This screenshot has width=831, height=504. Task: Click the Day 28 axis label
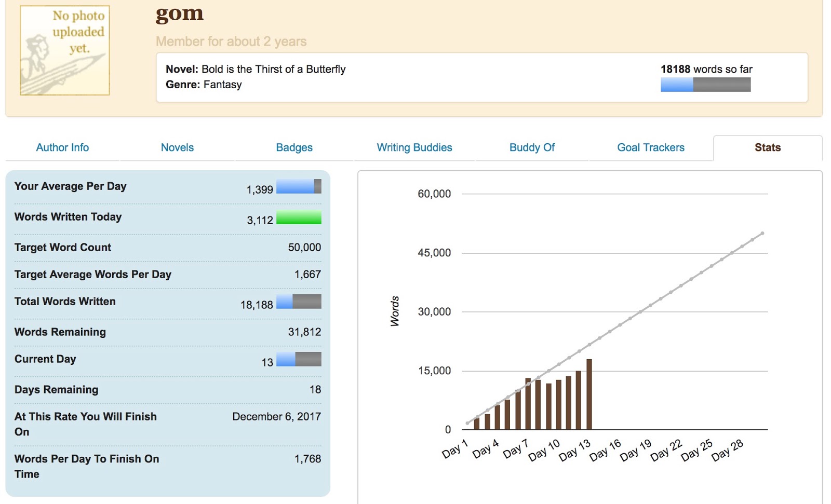(727, 451)
